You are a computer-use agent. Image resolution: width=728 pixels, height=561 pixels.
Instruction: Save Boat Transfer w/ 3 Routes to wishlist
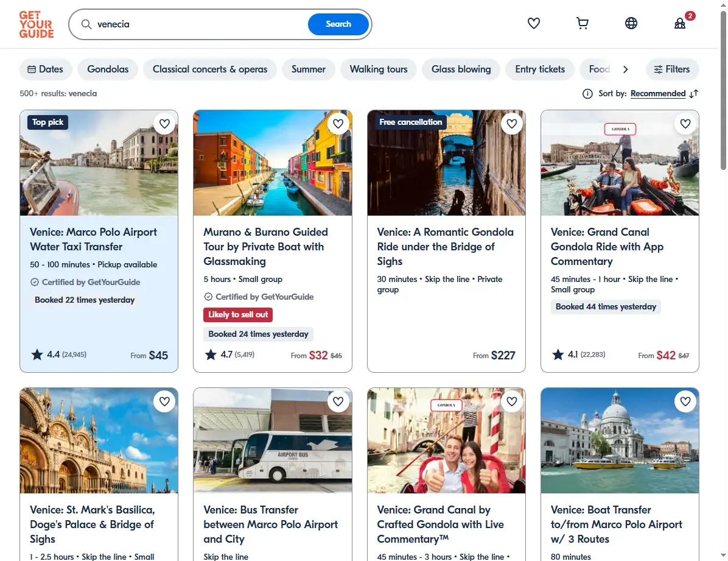coord(685,401)
